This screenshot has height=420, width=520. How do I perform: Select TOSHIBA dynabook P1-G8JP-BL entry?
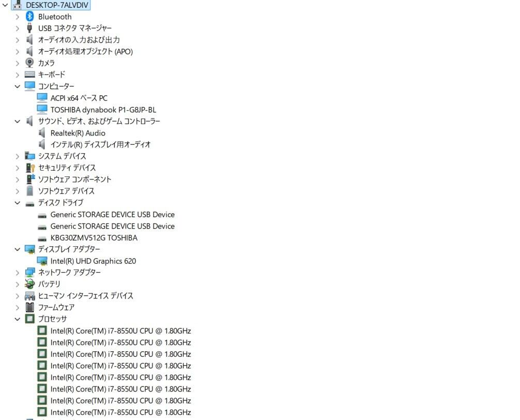coord(103,110)
